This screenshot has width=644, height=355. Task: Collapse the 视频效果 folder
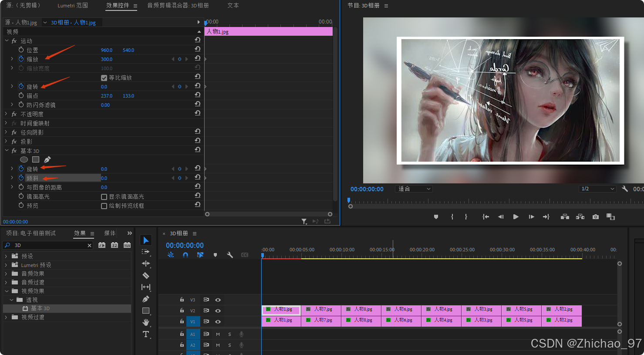[6, 291]
